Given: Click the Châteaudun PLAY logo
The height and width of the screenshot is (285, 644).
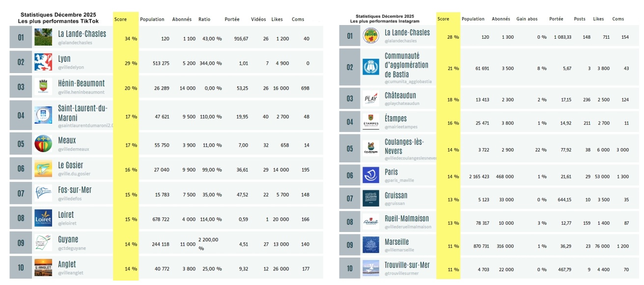Looking at the screenshot, I should [x=371, y=99].
